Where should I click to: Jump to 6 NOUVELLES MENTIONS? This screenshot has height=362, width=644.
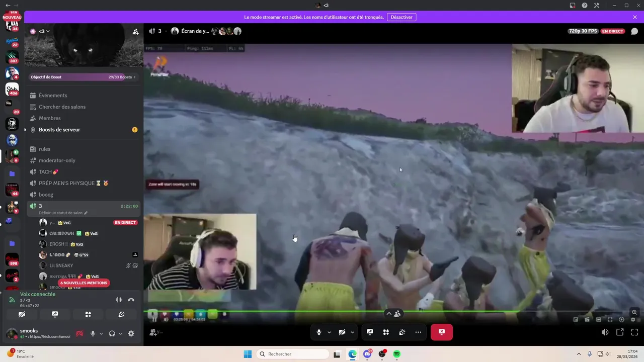coord(84,283)
